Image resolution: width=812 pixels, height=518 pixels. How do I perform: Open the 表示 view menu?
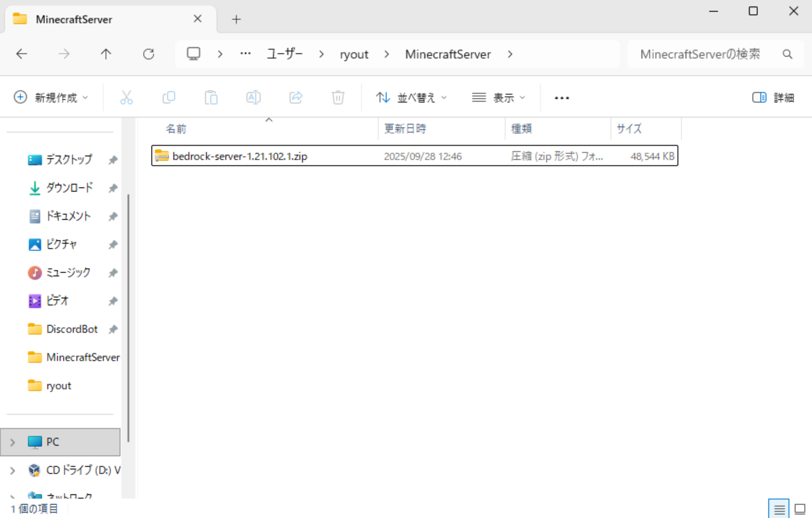[x=498, y=98]
